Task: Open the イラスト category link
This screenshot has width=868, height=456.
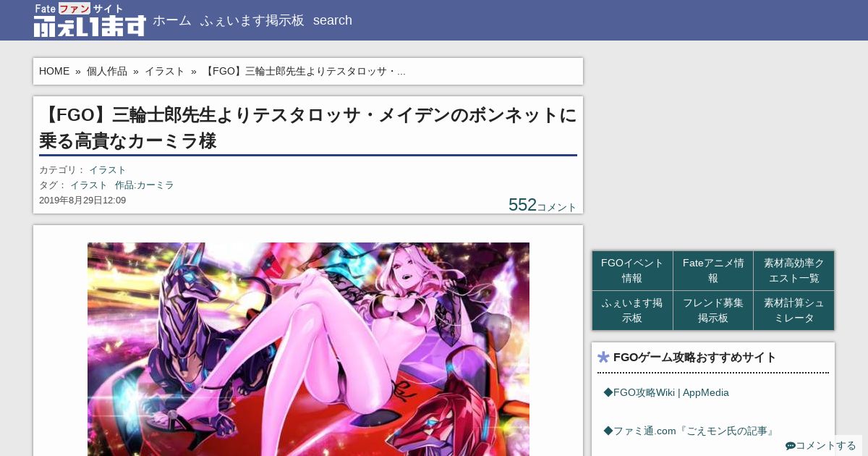Action: [x=108, y=170]
